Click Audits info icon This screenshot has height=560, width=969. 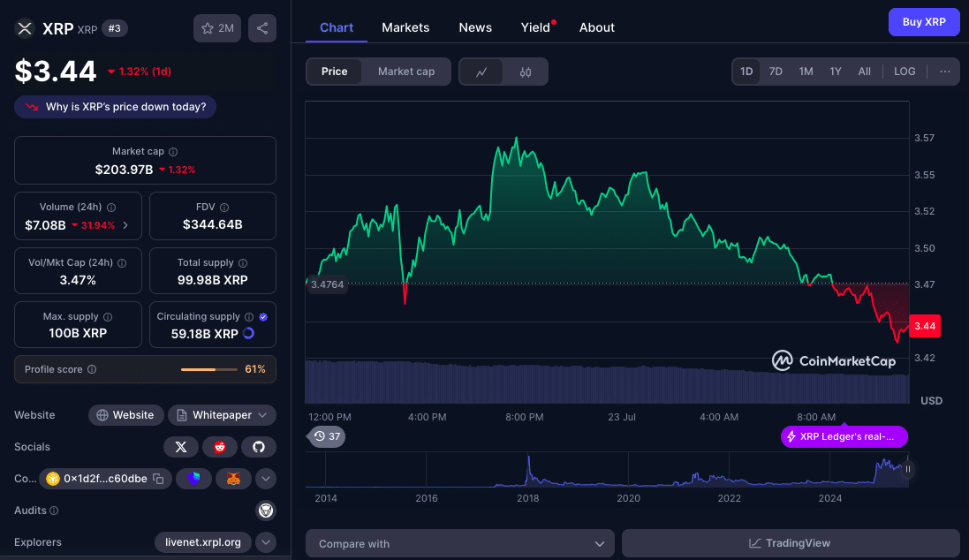coord(55,511)
